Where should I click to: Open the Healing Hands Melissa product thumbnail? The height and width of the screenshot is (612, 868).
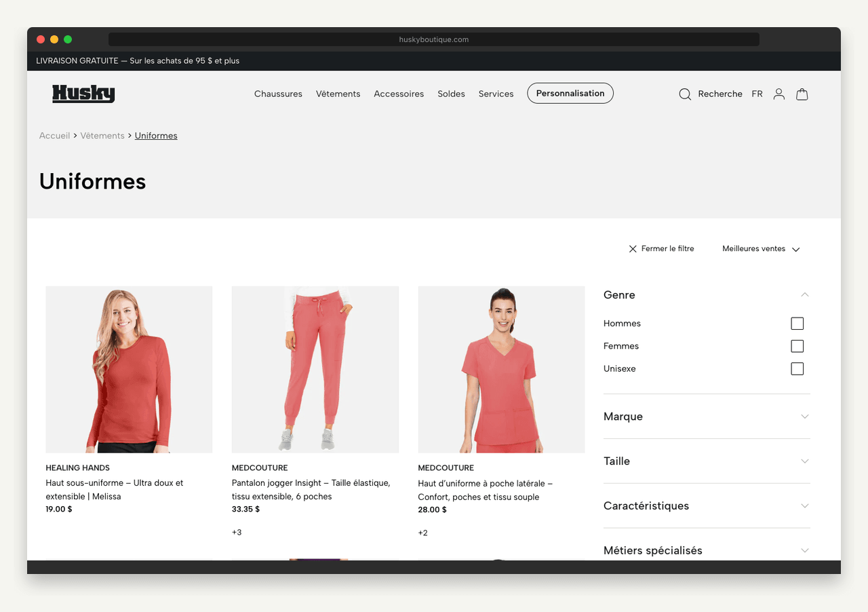coord(129,369)
